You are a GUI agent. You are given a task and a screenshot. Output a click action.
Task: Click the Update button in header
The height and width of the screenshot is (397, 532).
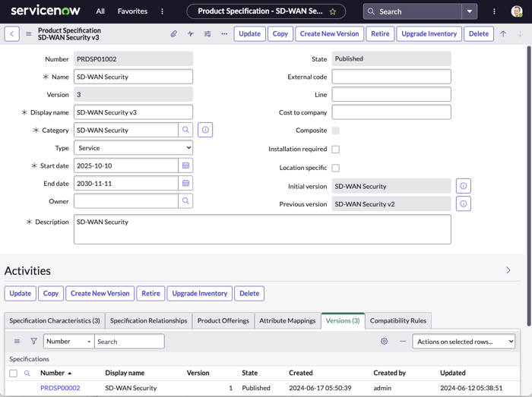[250, 34]
